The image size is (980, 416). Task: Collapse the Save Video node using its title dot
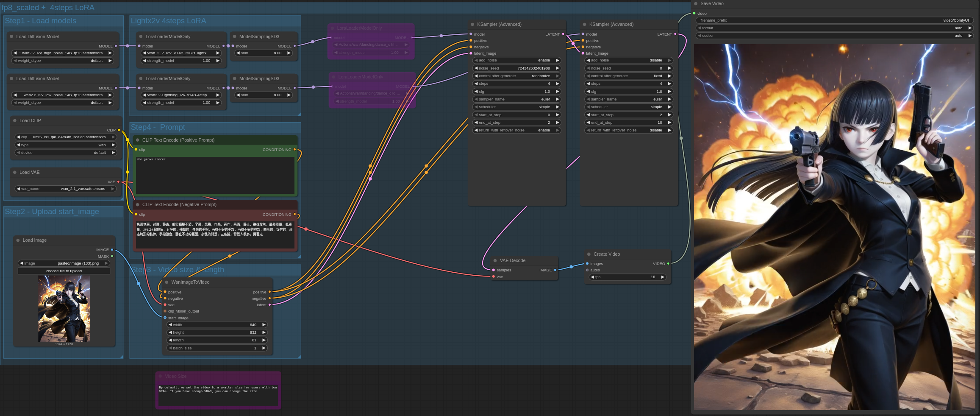696,3
